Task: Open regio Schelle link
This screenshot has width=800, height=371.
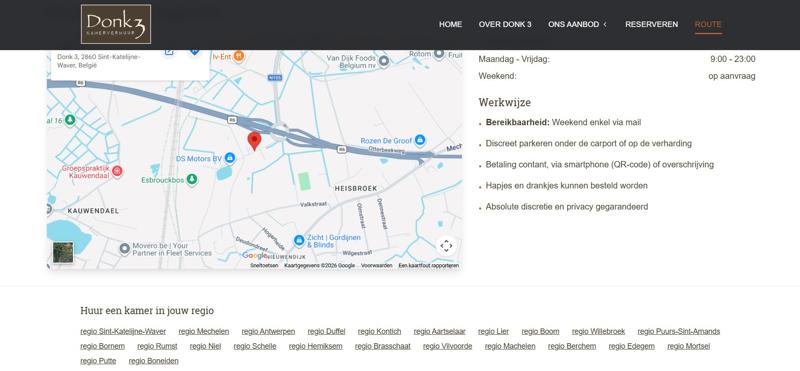Action: (x=255, y=346)
